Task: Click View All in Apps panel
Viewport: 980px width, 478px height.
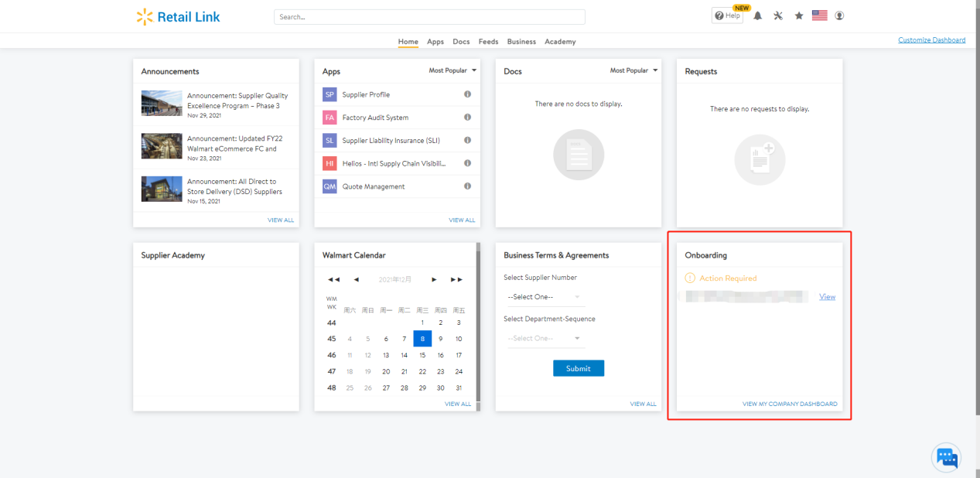Action: tap(462, 220)
